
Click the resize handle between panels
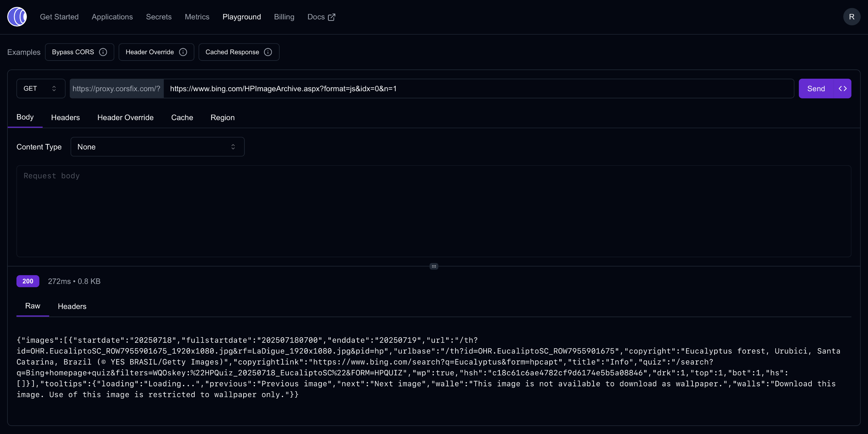434,266
